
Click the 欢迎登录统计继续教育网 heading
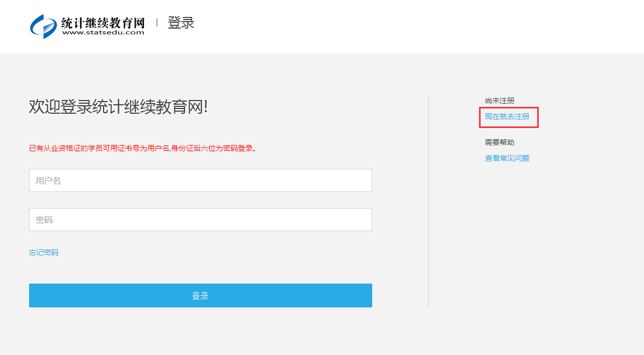(118, 106)
